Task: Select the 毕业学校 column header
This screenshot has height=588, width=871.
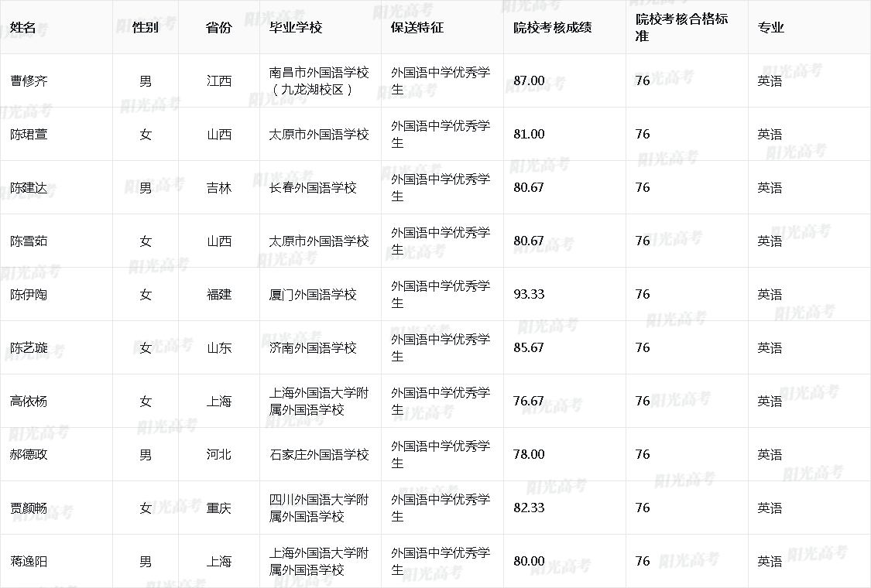Action: (x=295, y=27)
